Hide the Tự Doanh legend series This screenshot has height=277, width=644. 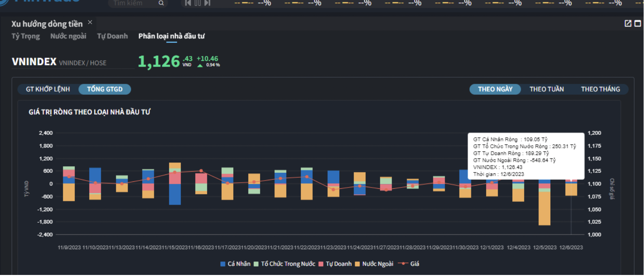tap(335, 264)
